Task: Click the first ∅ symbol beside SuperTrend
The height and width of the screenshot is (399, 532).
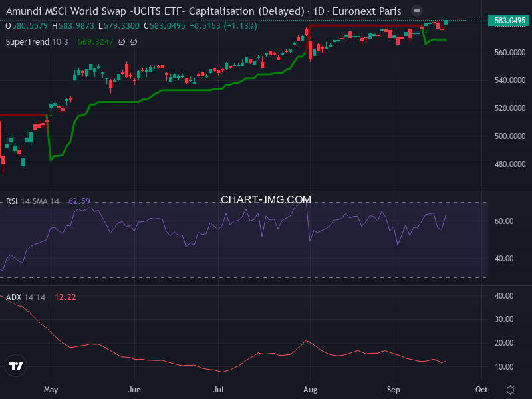Action: [122, 41]
